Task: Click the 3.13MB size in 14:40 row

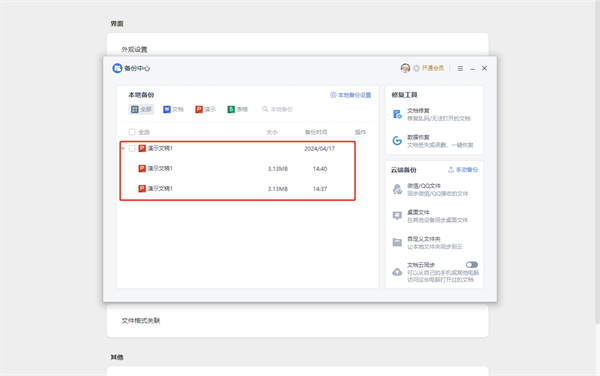Action: [278, 169]
